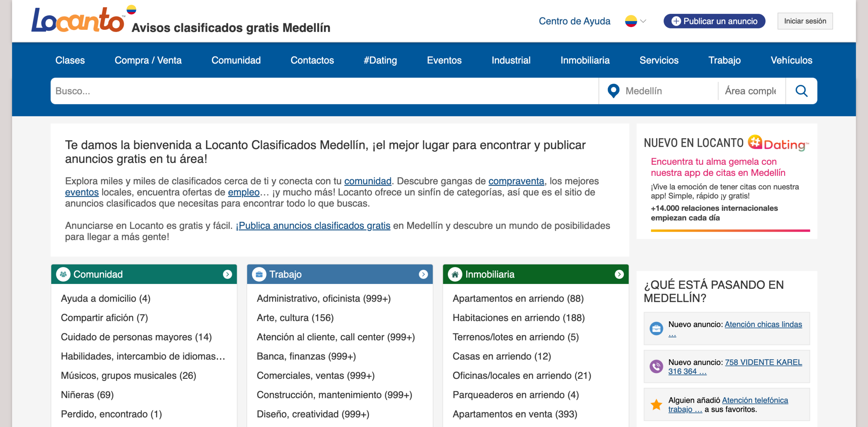Expand the Trabajo category arrow
This screenshot has height=427, width=868.
point(423,274)
